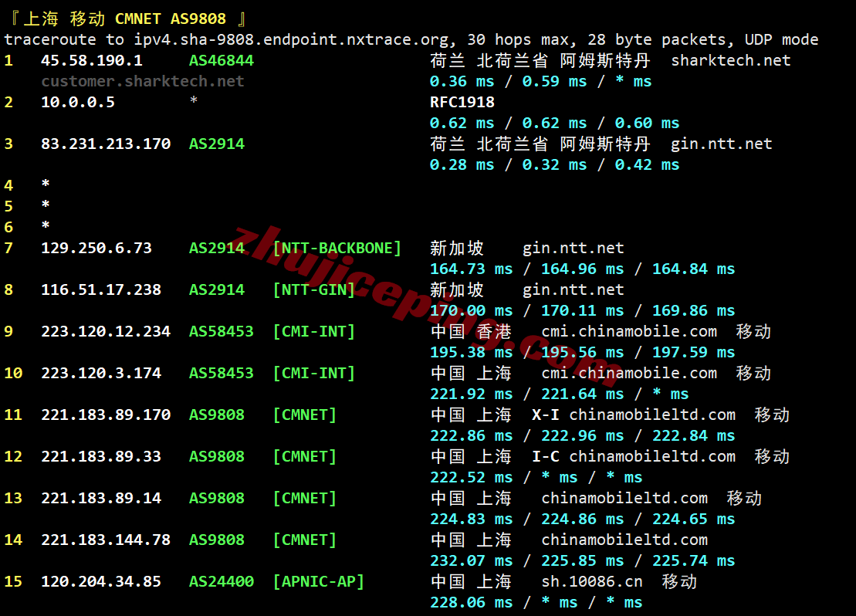Select hop 14 IP 221.183.144.78
856x616 pixels.
[x=106, y=540]
